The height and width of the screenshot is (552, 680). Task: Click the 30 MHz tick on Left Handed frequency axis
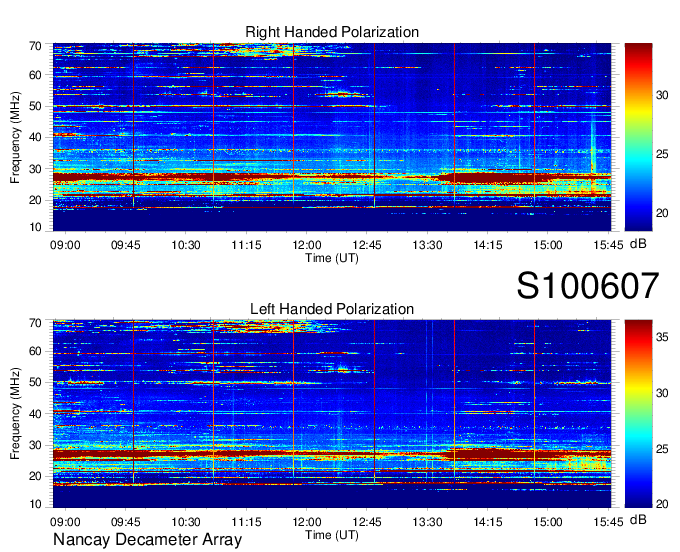[36, 445]
